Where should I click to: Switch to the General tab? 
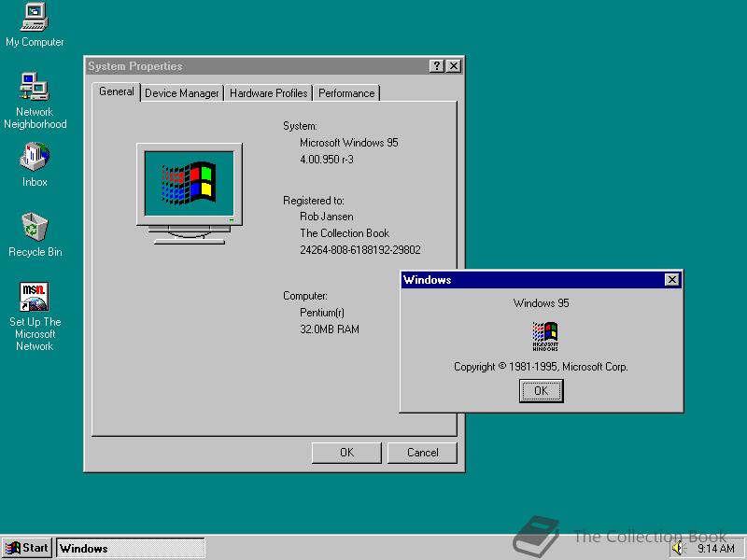[116, 91]
